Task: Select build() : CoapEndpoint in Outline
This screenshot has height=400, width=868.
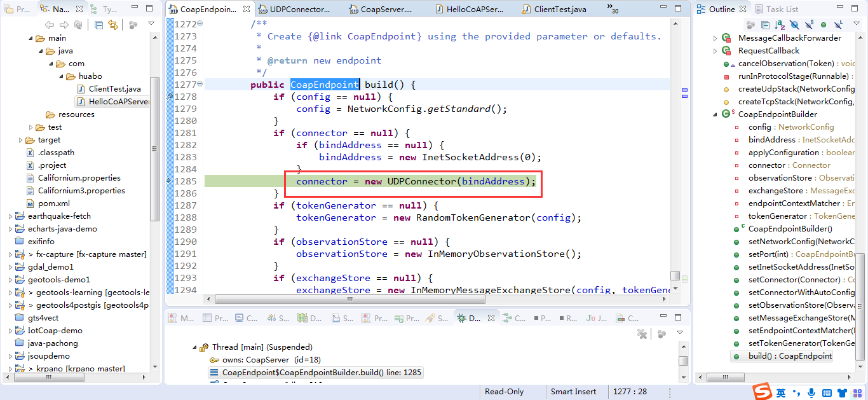Action: (x=782, y=356)
